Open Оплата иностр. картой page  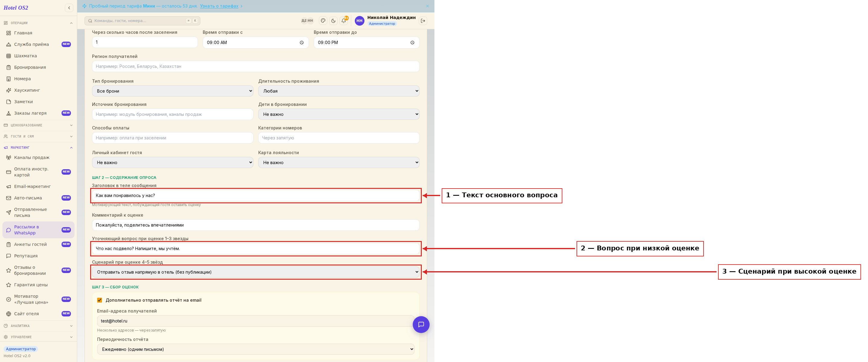[x=38, y=172]
